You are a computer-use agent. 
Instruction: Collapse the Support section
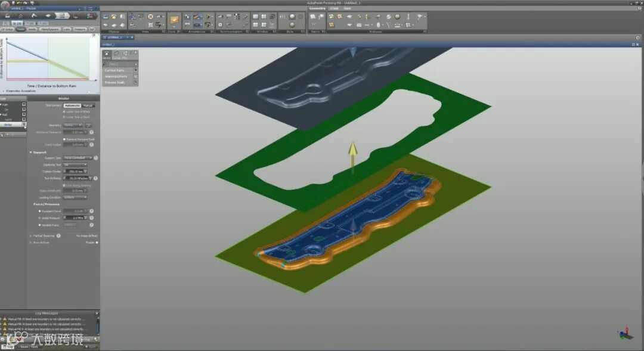pyautogui.click(x=30, y=153)
